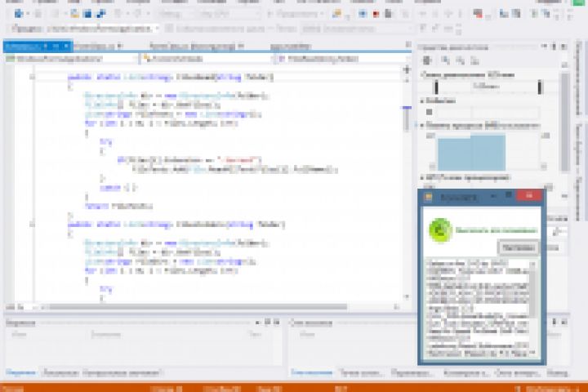The image size is (588, 392).
Task: Click the editor's vertical scrollbar thumb
Action: click(x=407, y=119)
